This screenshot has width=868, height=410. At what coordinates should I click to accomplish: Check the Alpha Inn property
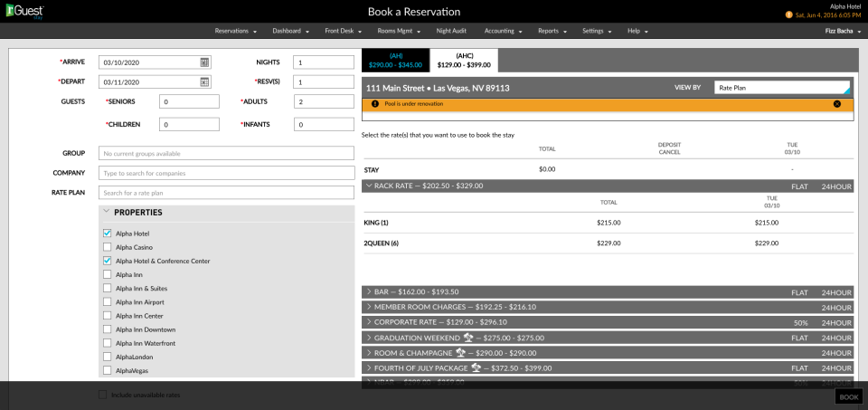click(108, 275)
